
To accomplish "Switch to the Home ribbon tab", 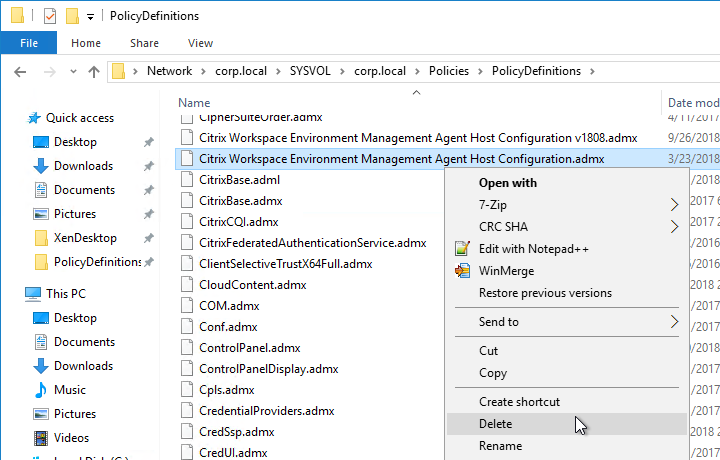I will [86, 43].
